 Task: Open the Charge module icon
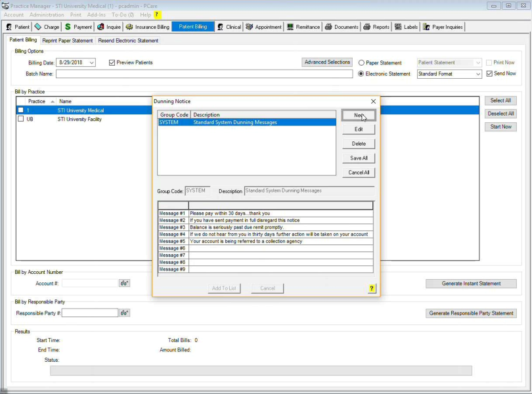[x=38, y=27]
